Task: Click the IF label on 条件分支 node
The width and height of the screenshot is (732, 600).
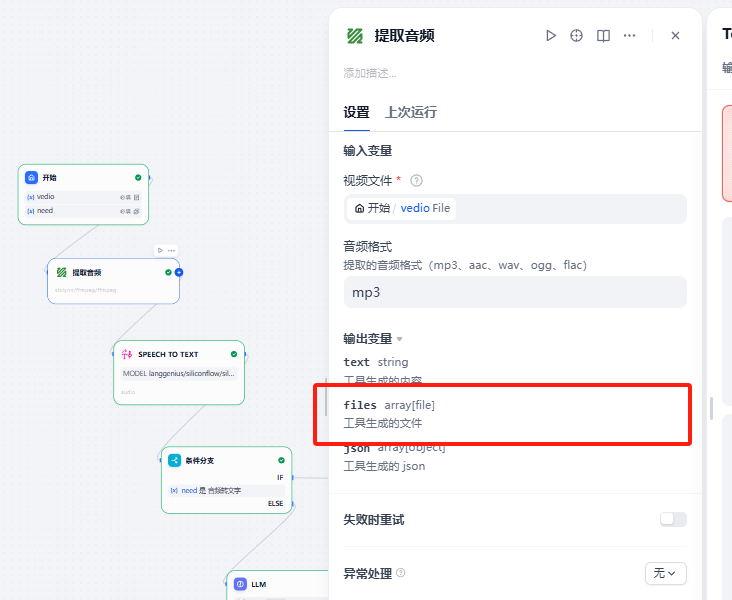Action: pyautogui.click(x=280, y=478)
